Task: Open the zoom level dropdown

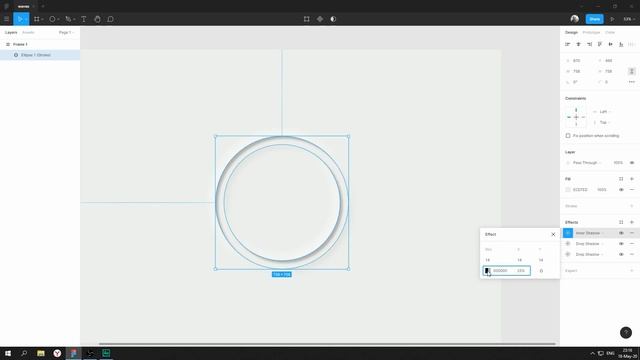Action: [629, 19]
